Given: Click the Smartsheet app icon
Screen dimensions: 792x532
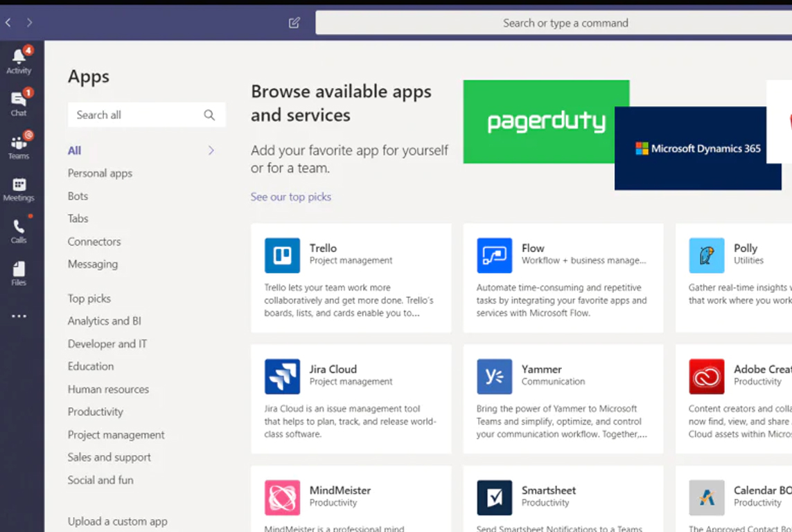Looking at the screenshot, I should [495, 497].
